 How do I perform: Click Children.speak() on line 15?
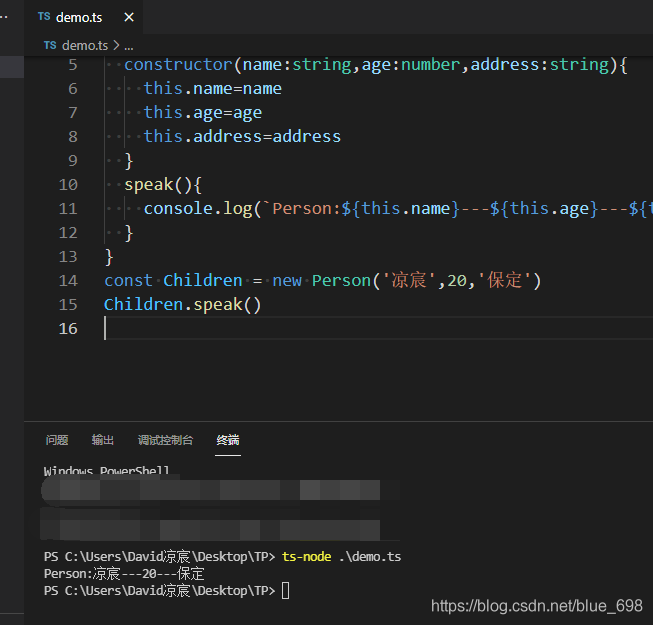point(182,305)
